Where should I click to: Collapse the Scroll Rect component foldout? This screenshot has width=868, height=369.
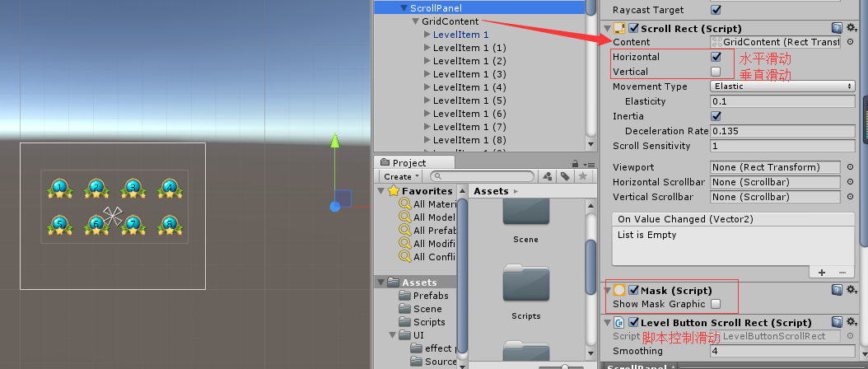pyautogui.click(x=607, y=28)
